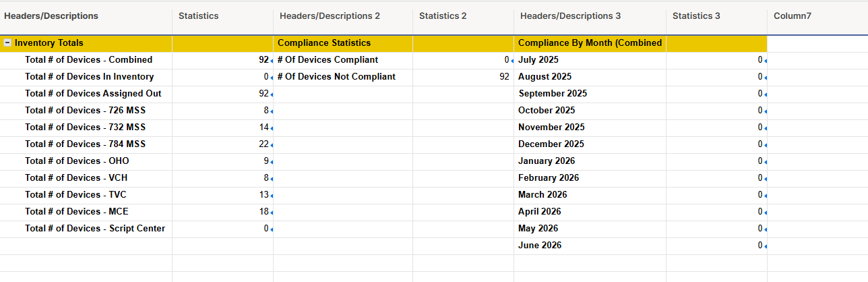This screenshot has height=282, width=868.
Task: Select the May 2026 month cell
Action: point(590,229)
